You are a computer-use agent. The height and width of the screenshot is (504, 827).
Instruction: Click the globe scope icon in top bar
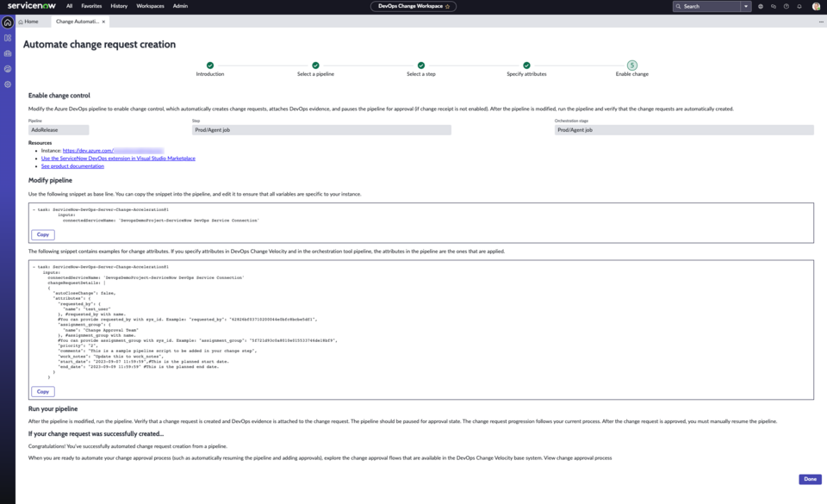[761, 6]
